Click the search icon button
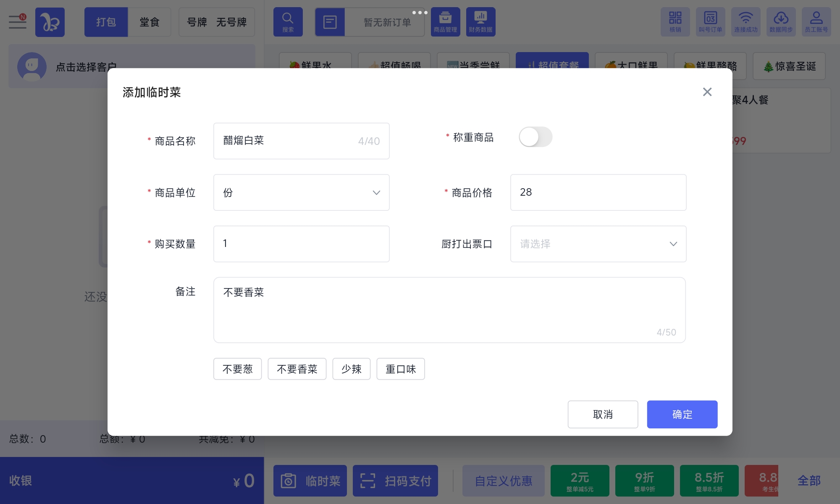 pos(288,22)
